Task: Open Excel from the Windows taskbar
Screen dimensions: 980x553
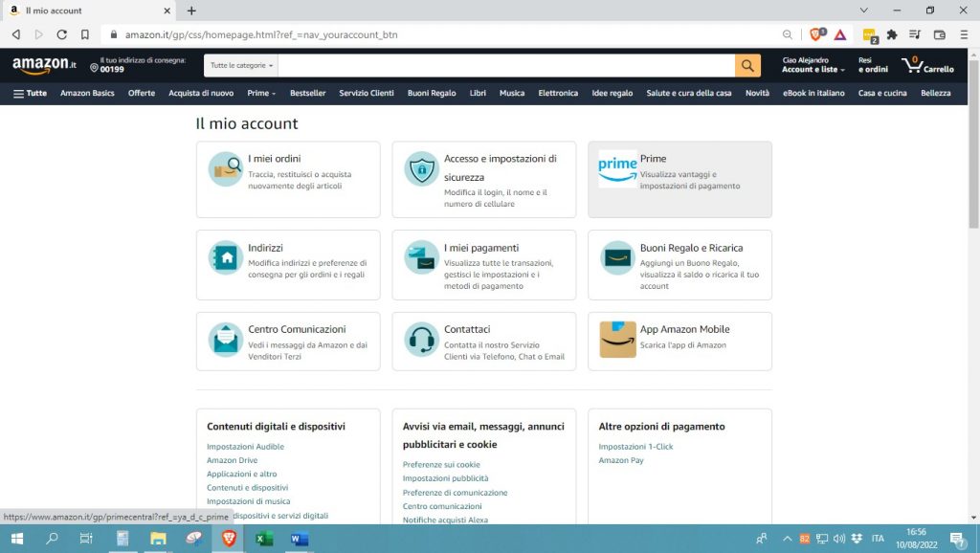Action: pyautogui.click(x=264, y=539)
